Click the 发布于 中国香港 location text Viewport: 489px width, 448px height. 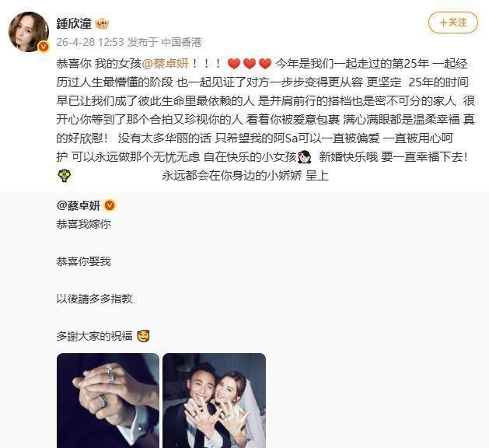[165, 42]
